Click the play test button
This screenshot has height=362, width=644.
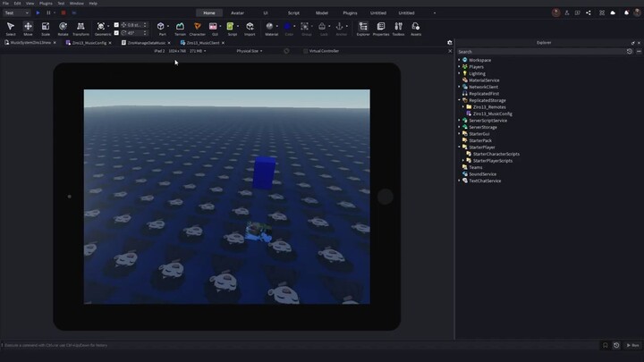38,13
